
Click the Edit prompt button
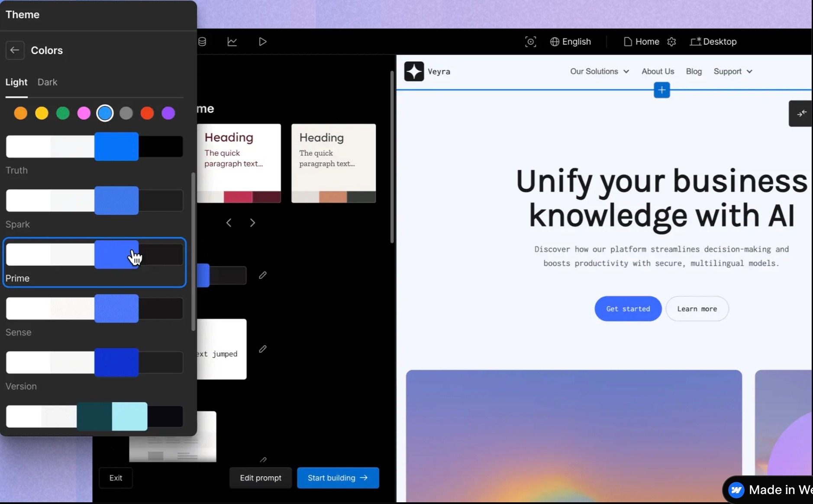261,478
